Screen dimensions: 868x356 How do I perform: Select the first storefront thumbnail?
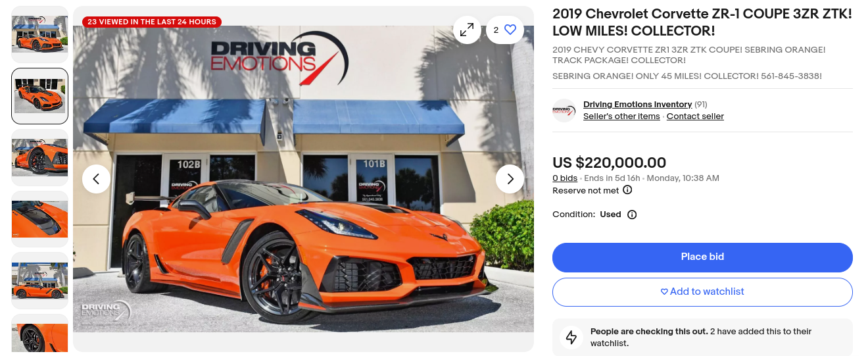coord(39,34)
